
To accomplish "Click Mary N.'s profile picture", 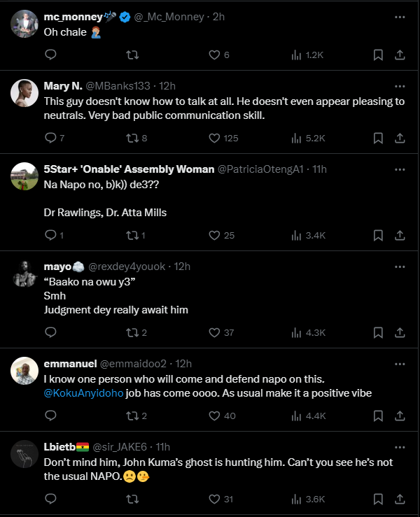I will [24, 93].
